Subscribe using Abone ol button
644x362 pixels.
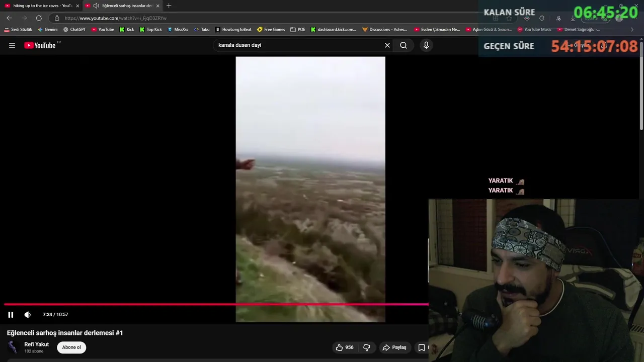tap(71, 347)
